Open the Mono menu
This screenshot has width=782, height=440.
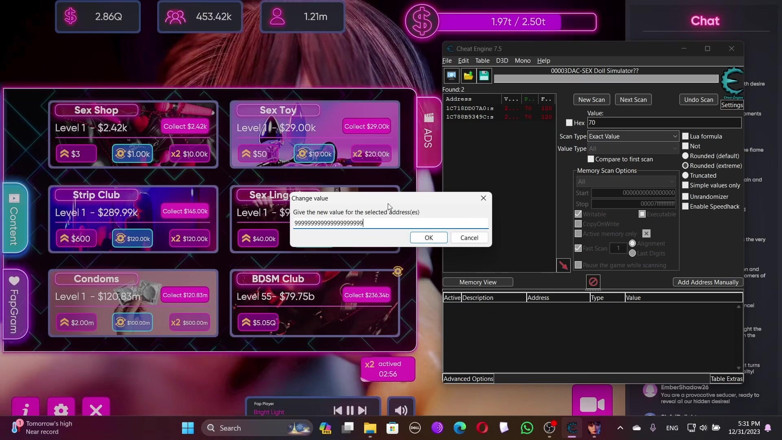click(x=522, y=60)
